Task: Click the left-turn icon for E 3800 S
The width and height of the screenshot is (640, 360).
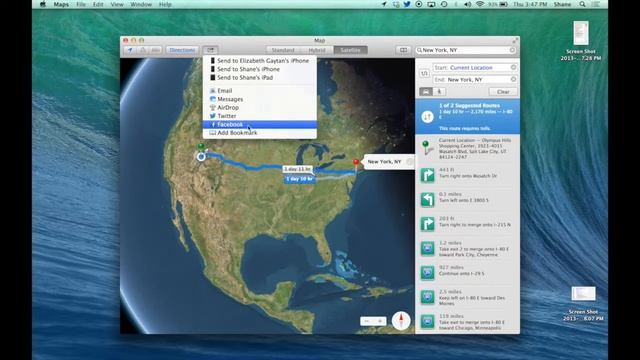Action: tap(427, 200)
